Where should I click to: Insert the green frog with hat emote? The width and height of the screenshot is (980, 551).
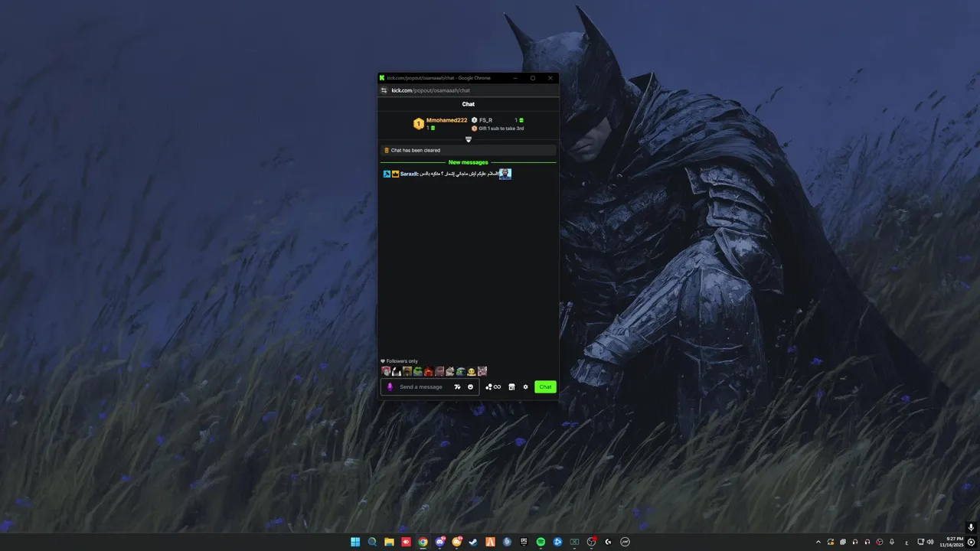461,371
